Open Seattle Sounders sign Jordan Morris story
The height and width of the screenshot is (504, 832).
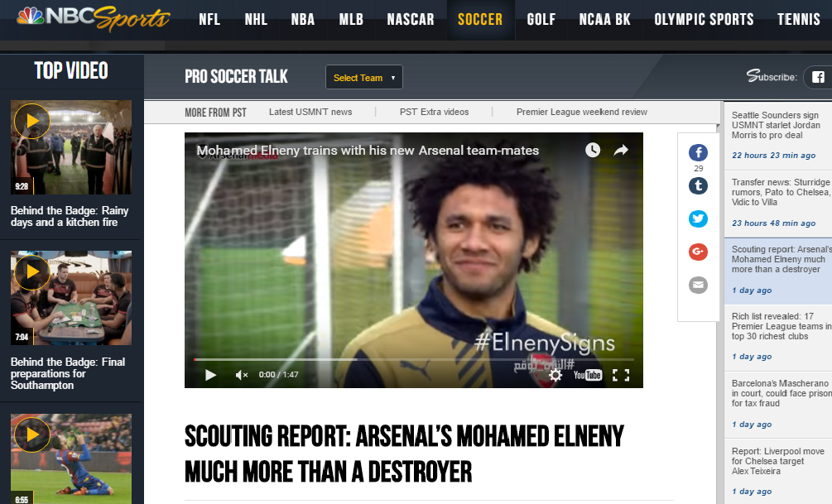777,125
